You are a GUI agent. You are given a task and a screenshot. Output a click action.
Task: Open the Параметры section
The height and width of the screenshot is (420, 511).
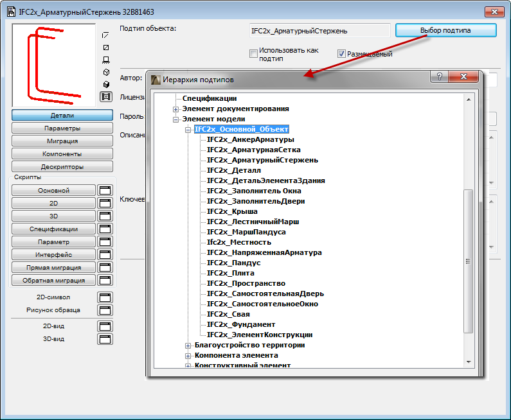click(62, 128)
